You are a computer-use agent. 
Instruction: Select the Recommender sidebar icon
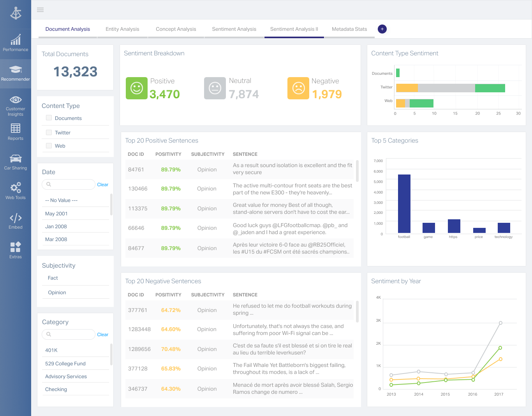point(16,72)
